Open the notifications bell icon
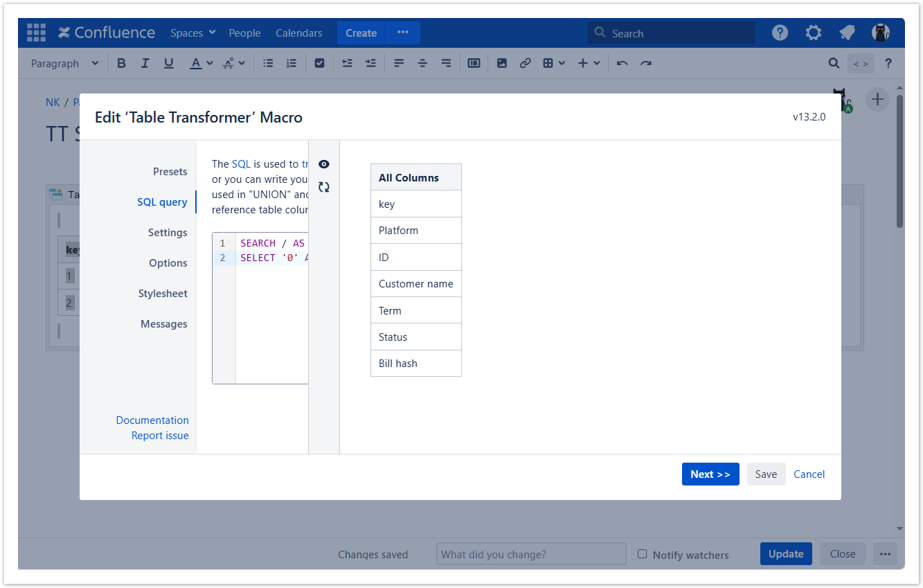This screenshot has width=923, height=588. click(846, 33)
